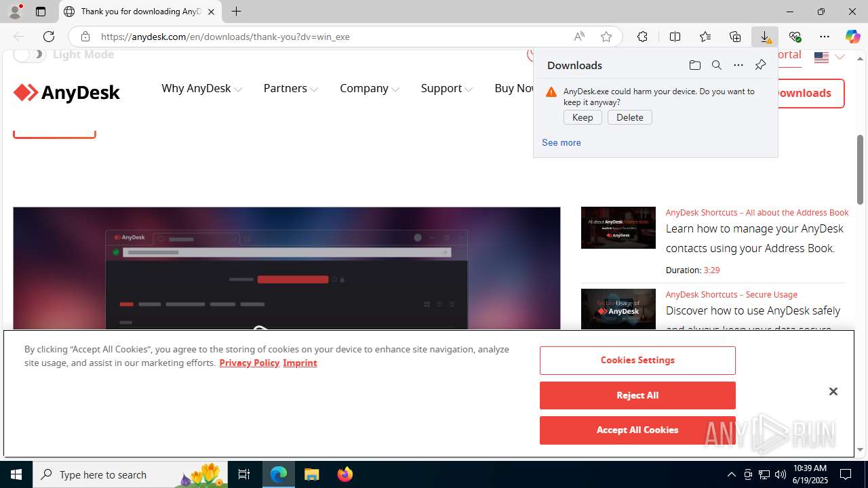Image resolution: width=868 pixels, height=488 pixels.
Task: Open the Secure Usage video thumbnail
Action: [x=618, y=309]
